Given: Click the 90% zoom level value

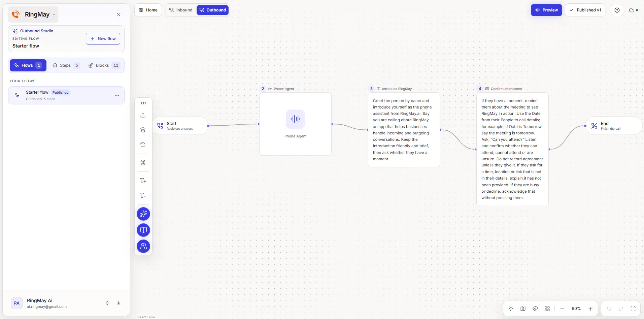Looking at the screenshot, I should tap(576, 309).
